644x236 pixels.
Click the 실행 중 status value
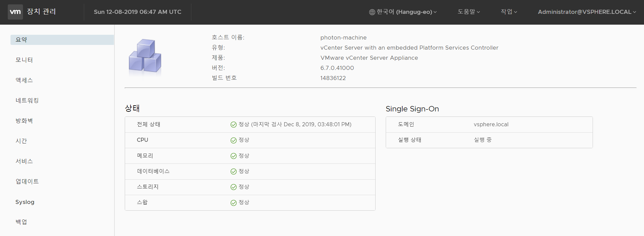click(x=483, y=140)
